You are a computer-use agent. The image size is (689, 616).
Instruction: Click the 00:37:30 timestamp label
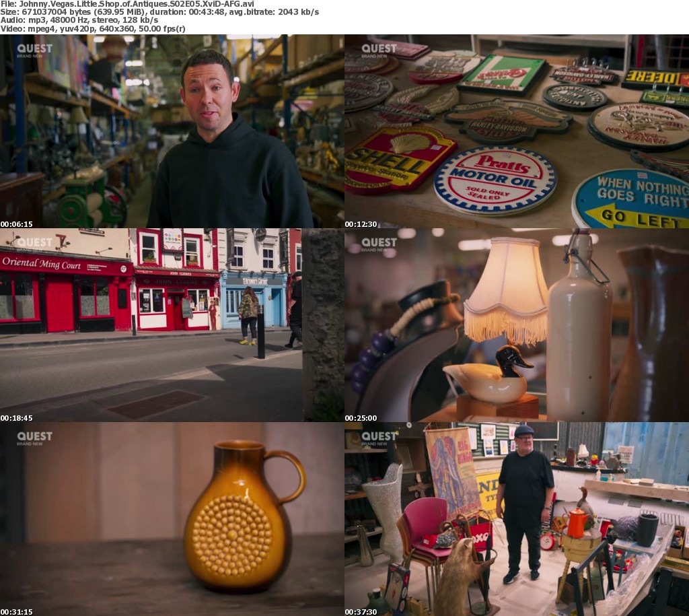(361, 611)
